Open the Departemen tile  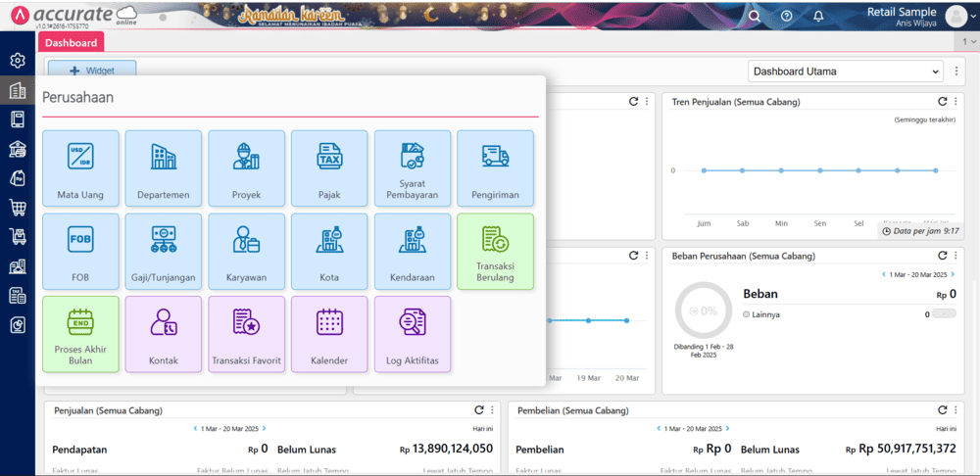click(x=163, y=168)
